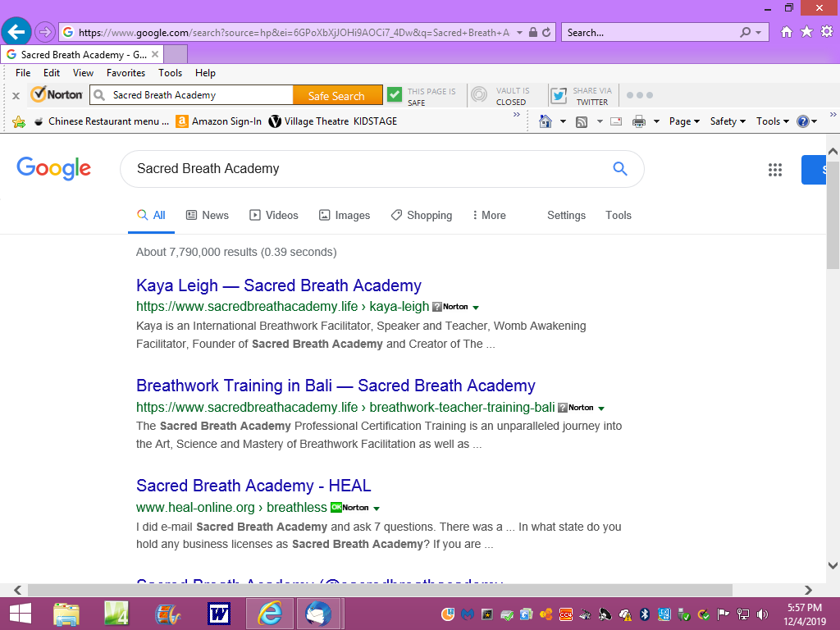Image resolution: width=840 pixels, height=630 pixels.
Task: Add page to Favorites bar star icon
Action: (19, 121)
